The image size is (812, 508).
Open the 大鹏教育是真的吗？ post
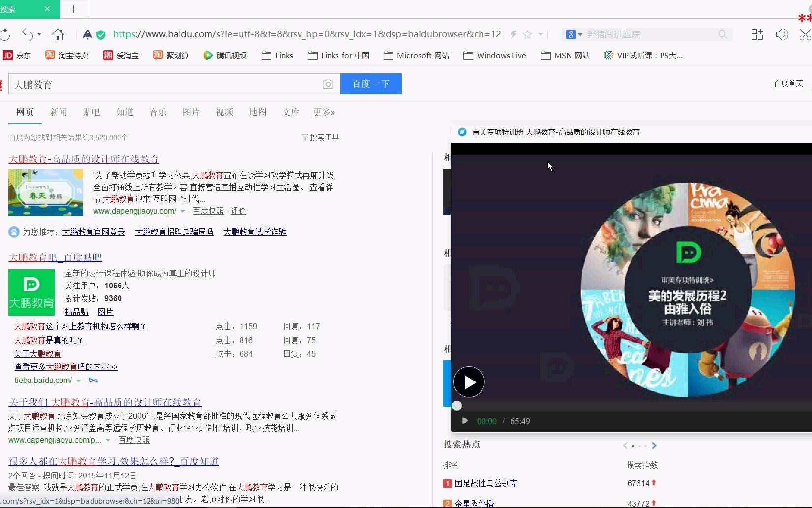(x=49, y=340)
